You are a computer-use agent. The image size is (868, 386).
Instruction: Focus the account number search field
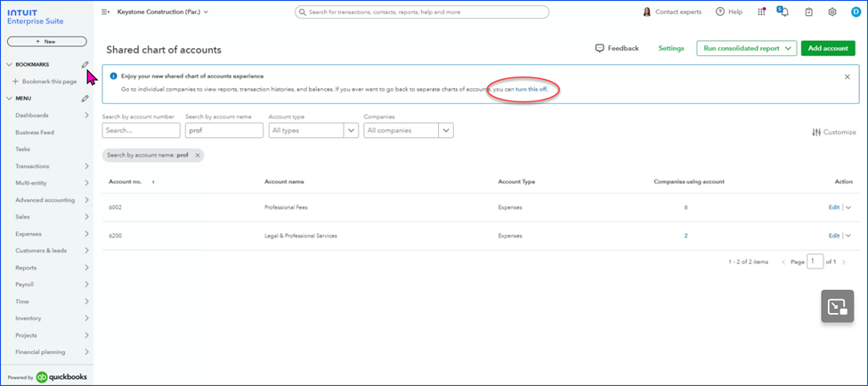point(142,131)
